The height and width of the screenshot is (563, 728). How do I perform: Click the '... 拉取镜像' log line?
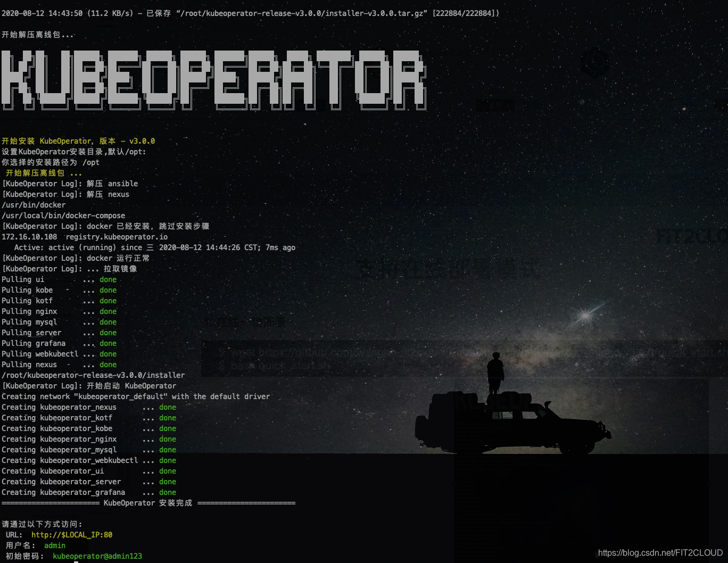[69, 269]
